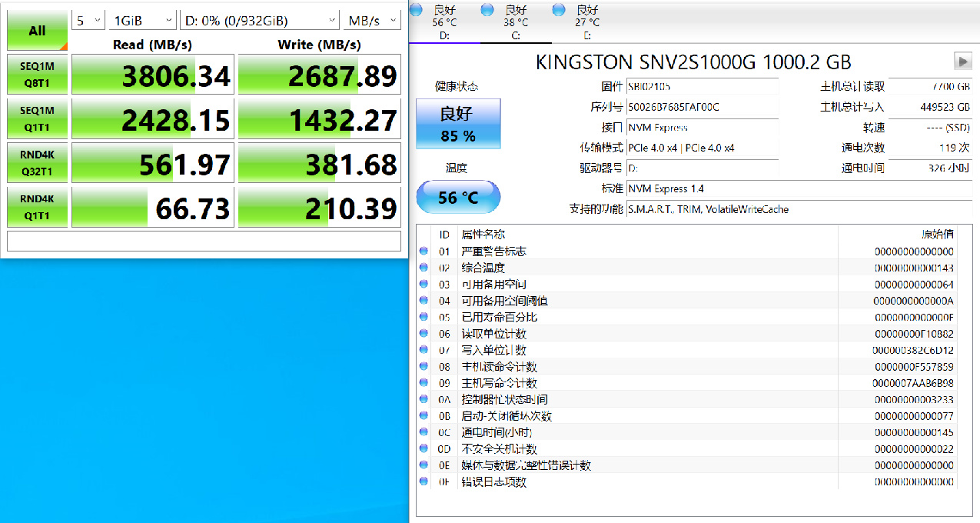Click the 属性名称 column header
This screenshot has width=980, height=523.
pyautogui.click(x=483, y=234)
